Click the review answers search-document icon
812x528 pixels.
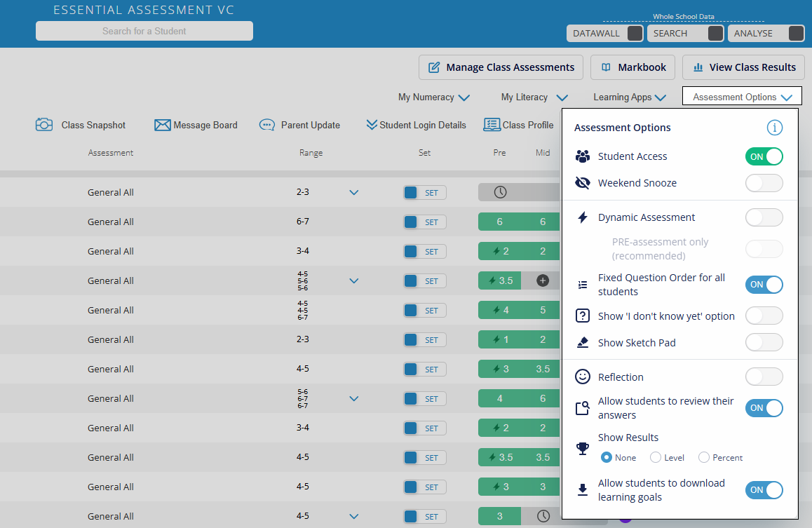(x=583, y=408)
